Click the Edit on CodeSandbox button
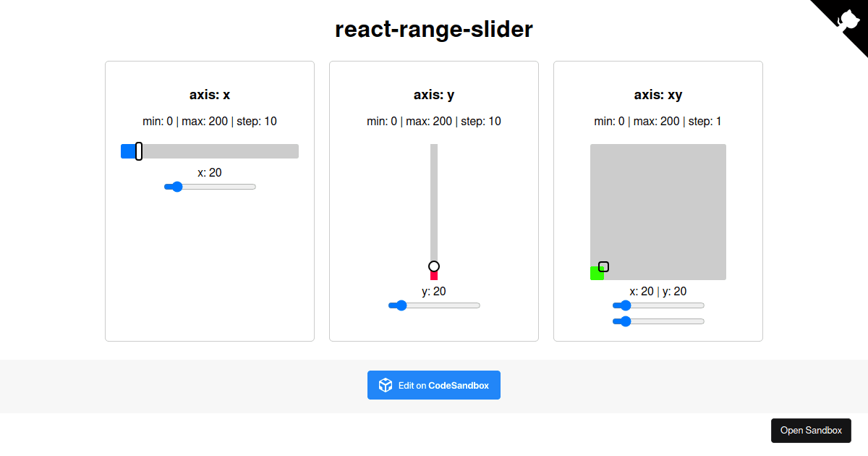868x456 pixels. tap(433, 385)
